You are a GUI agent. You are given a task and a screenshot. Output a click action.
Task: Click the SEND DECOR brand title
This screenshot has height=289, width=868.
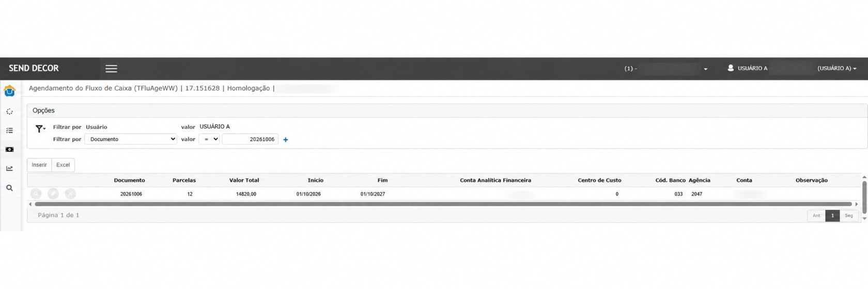[34, 68]
